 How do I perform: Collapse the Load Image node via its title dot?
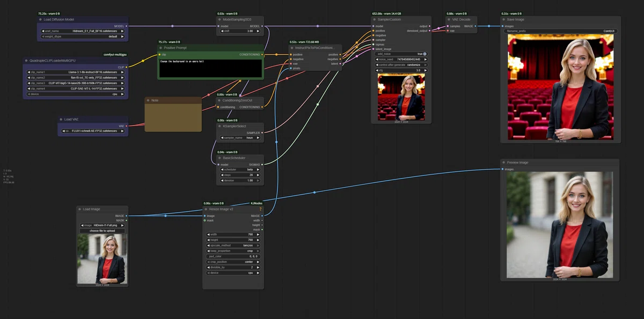click(x=79, y=209)
